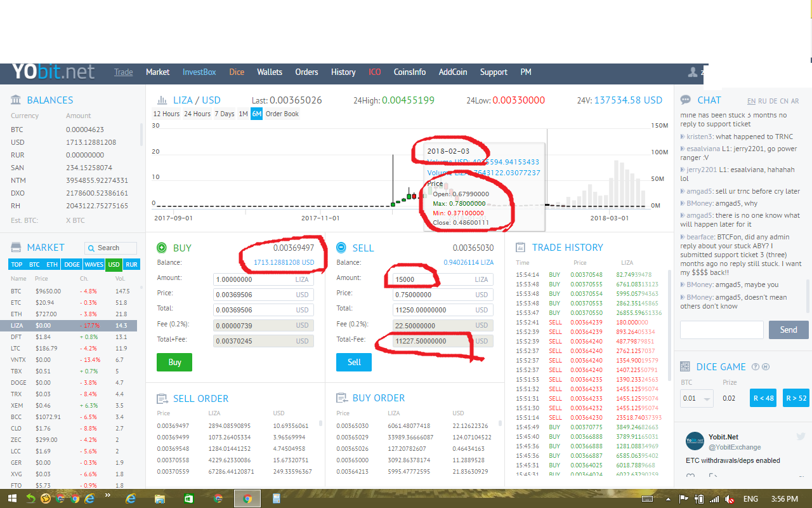
Task: Select the BTC market tab
Action: [x=34, y=264]
